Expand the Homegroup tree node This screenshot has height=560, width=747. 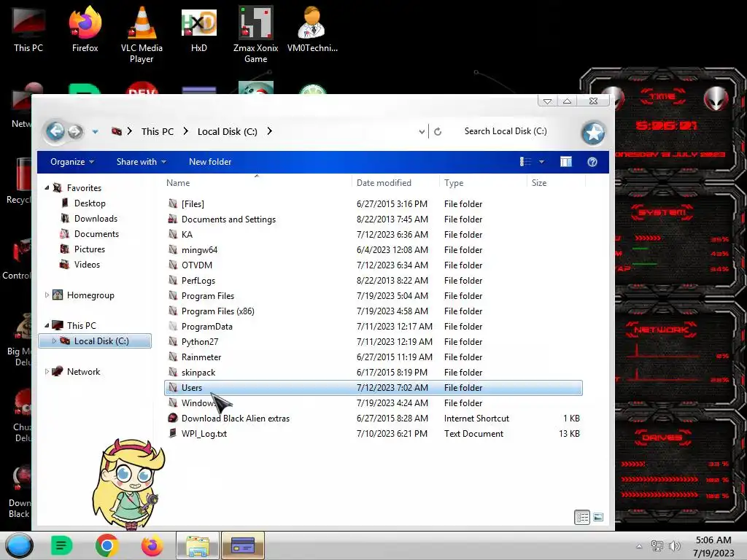point(47,295)
